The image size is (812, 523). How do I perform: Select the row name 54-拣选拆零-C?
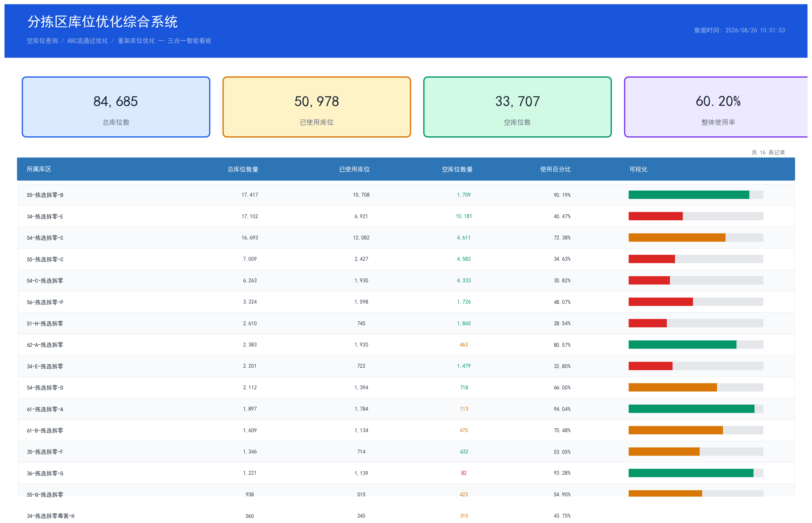[45, 238]
